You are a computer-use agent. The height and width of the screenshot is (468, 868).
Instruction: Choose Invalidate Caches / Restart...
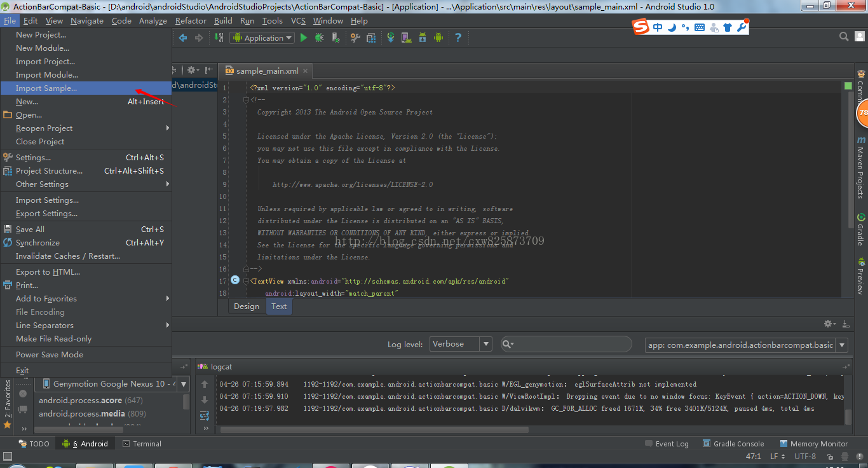pos(86,256)
